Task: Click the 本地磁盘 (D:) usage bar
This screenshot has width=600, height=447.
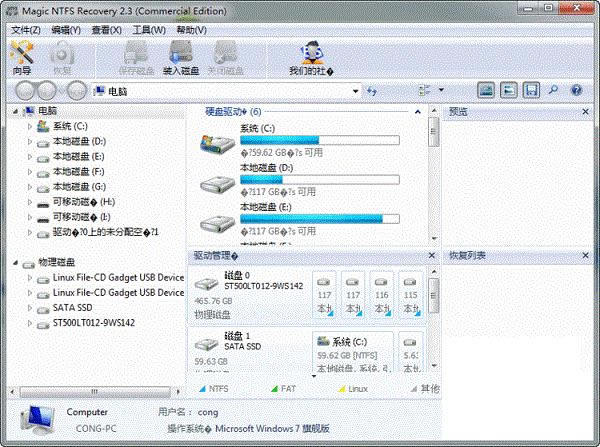Action: pos(320,179)
